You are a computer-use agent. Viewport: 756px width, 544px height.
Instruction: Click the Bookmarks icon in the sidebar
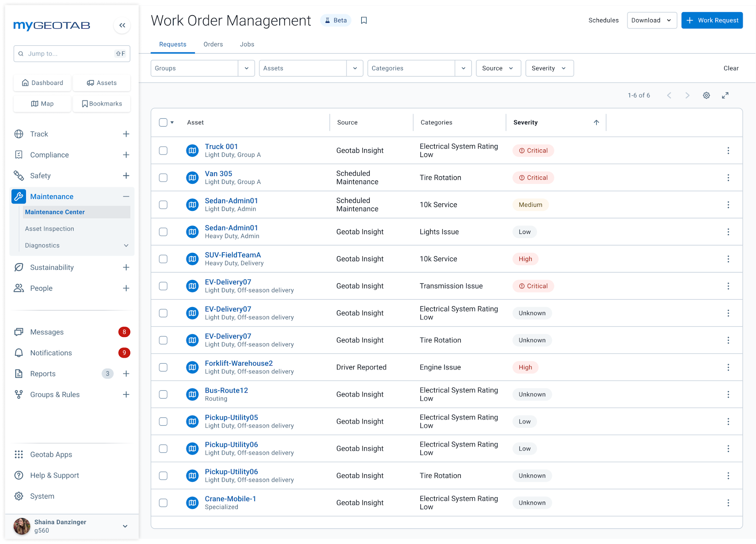coord(84,104)
